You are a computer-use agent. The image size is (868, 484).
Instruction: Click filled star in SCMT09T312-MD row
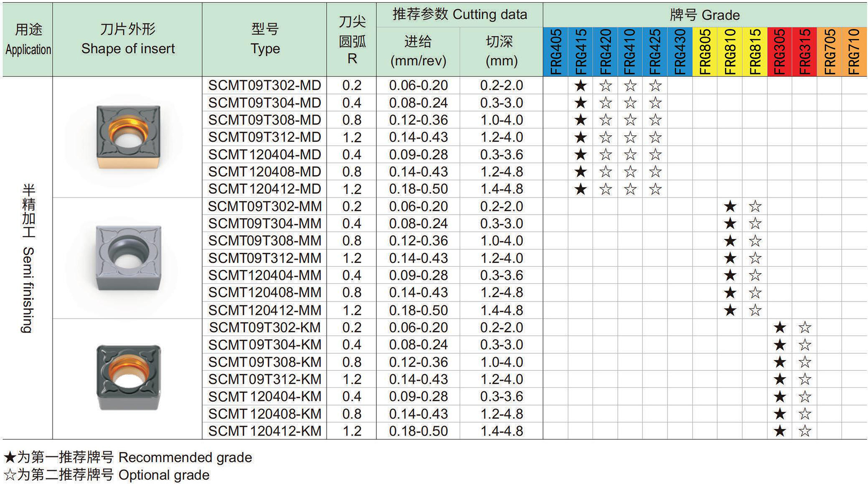(580, 137)
